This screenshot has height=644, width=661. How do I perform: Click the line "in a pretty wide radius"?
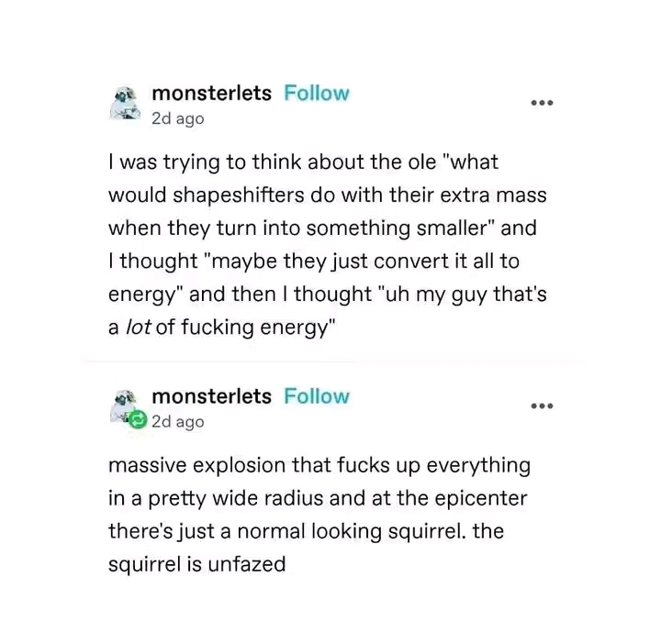(x=318, y=499)
